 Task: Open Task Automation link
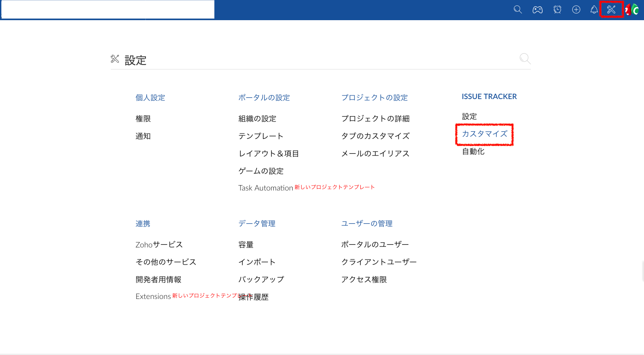coord(266,188)
